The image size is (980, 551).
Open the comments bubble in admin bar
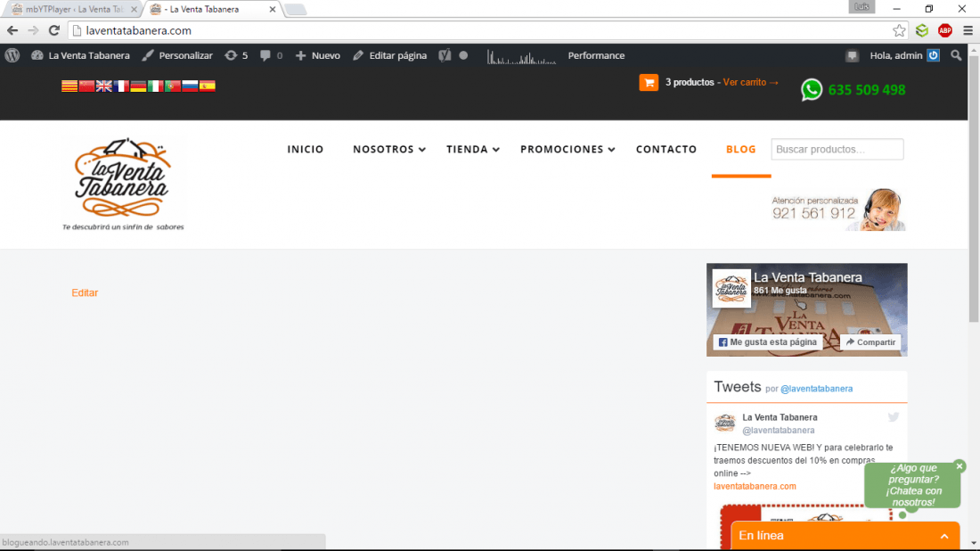point(271,55)
